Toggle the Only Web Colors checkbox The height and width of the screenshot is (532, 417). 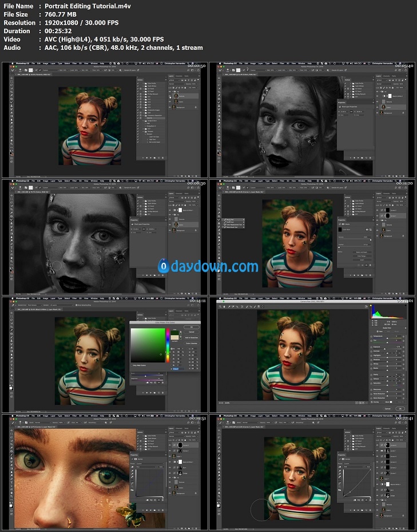[x=132, y=365]
